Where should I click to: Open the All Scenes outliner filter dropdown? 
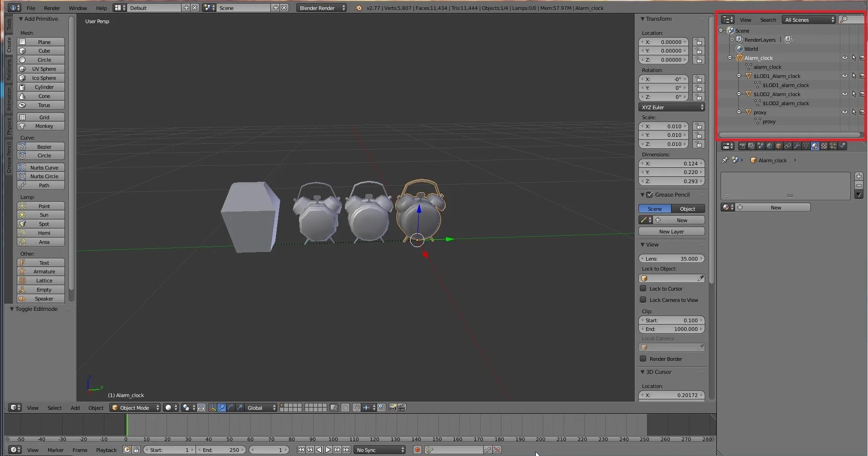tap(809, 19)
